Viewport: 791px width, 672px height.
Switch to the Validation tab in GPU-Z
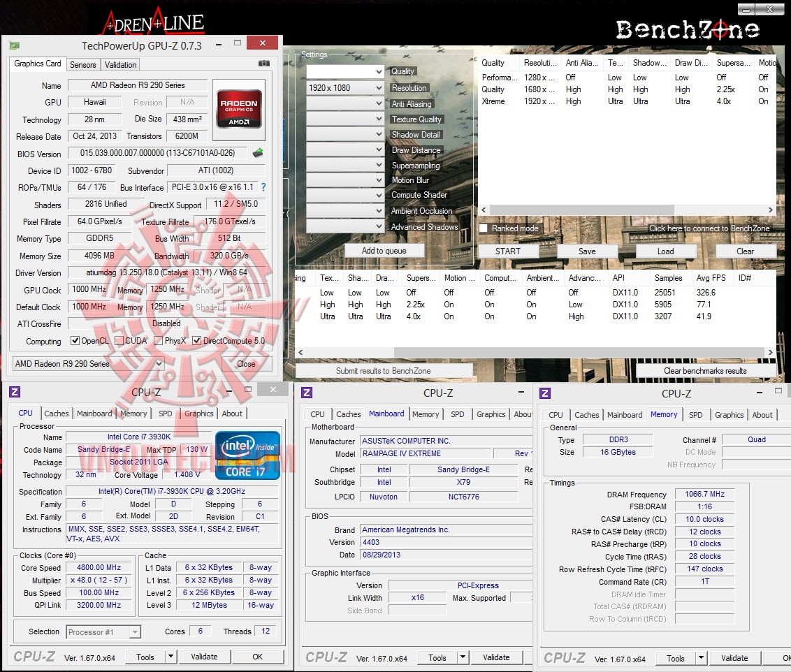click(121, 64)
